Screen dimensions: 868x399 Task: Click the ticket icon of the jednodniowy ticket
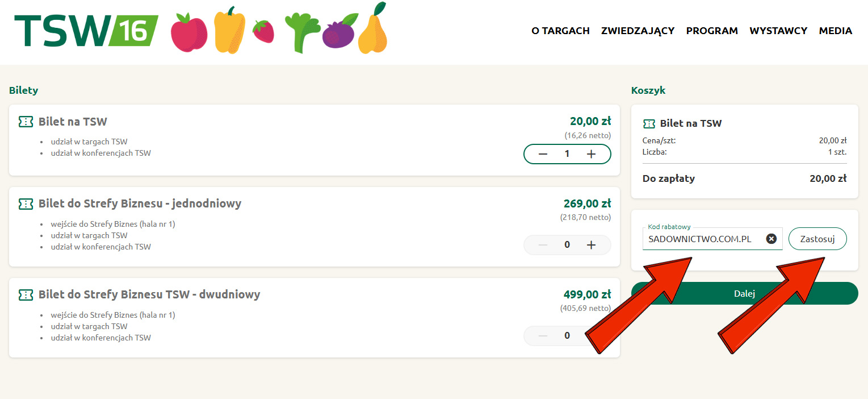pyautogui.click(x=26, y=203)
